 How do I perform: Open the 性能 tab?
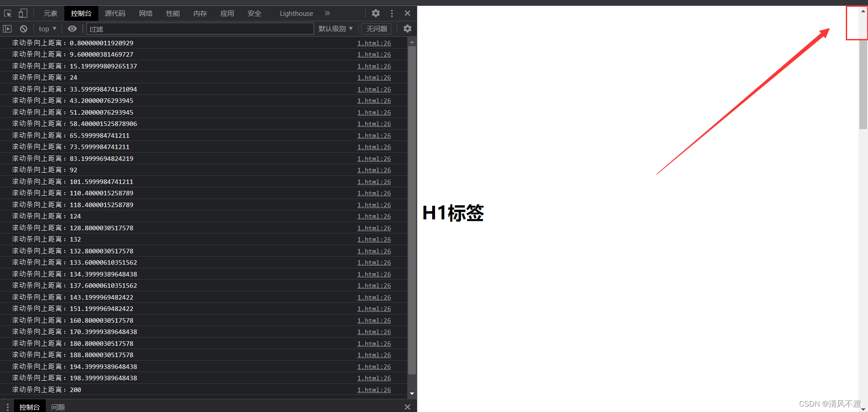tap(173, 14)
